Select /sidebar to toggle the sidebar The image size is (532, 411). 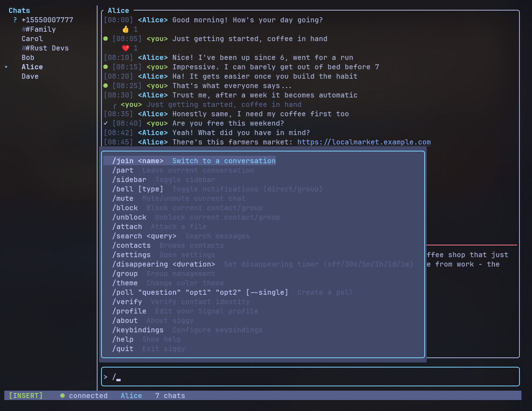click(x=129, y=179)
